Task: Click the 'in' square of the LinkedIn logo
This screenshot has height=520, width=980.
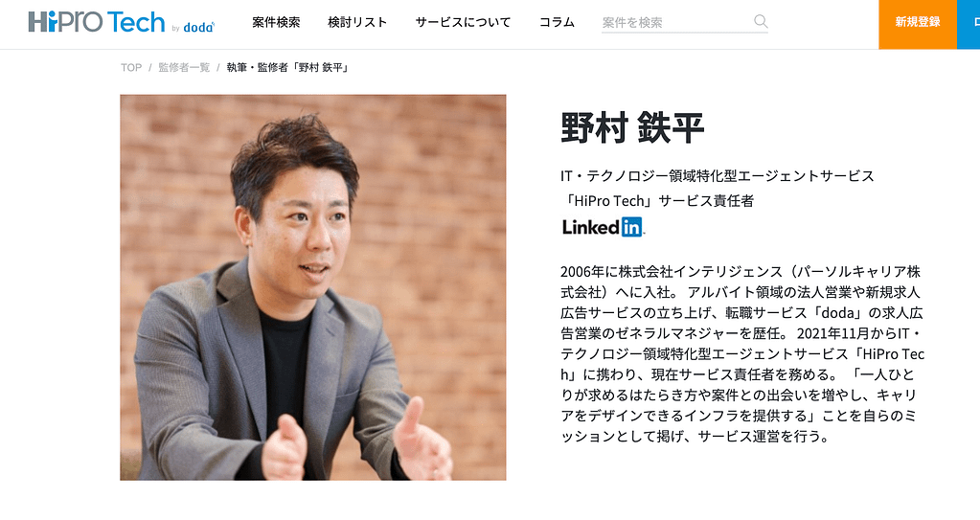Action: coord(631,227)
